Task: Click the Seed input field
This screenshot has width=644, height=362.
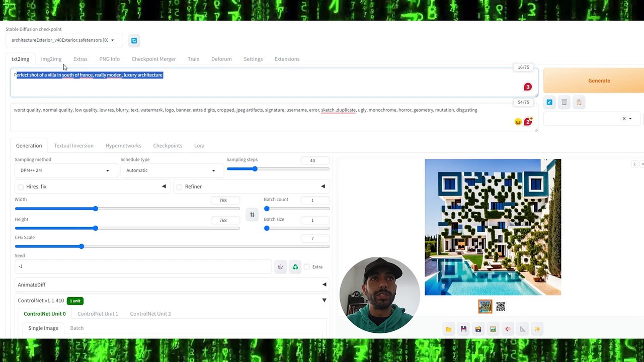Action: coord(143,266)
